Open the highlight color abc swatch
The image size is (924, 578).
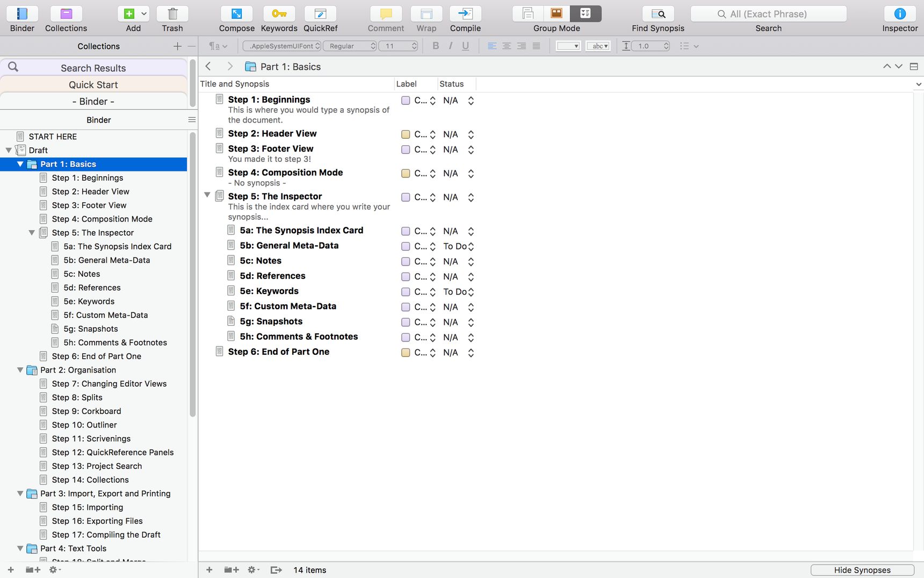[x=598, y=46]
